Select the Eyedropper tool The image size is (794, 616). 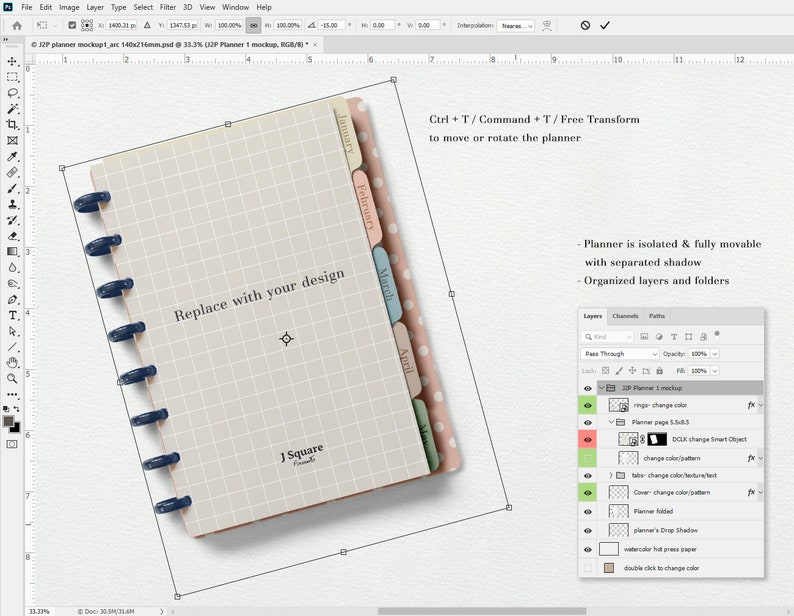(x=12, y=157)
